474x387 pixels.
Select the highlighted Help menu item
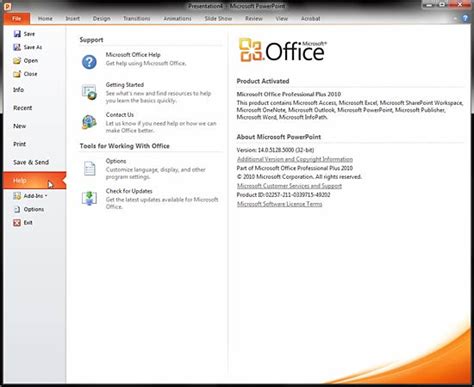[x=34, y=180]
